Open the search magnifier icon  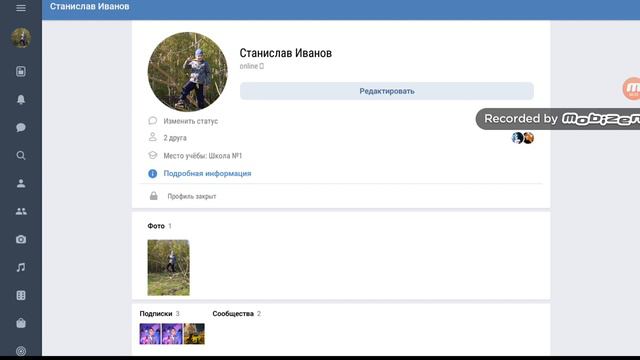pos(21,156)
